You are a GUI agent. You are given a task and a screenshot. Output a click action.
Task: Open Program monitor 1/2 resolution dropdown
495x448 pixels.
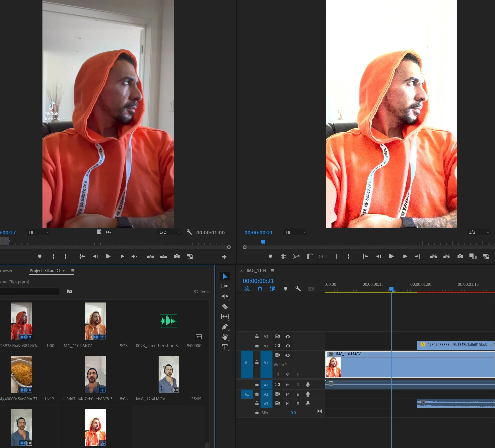coord(479,232)
